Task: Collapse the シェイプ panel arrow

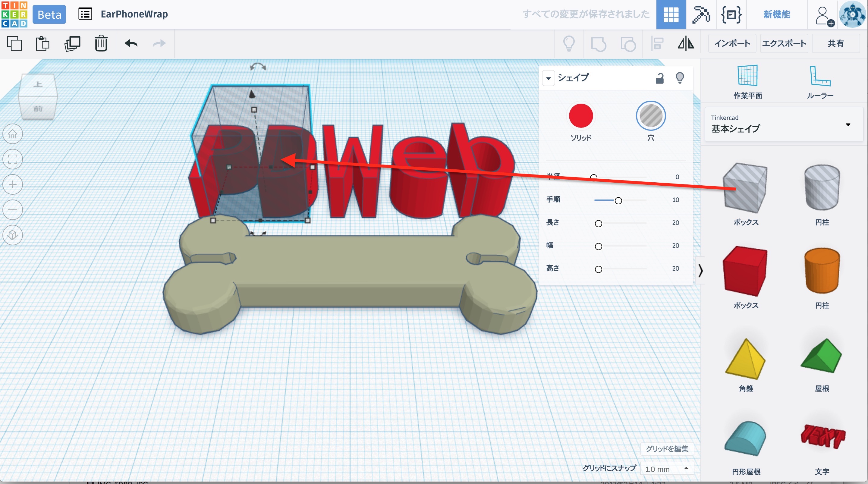Action: (548, 78)
